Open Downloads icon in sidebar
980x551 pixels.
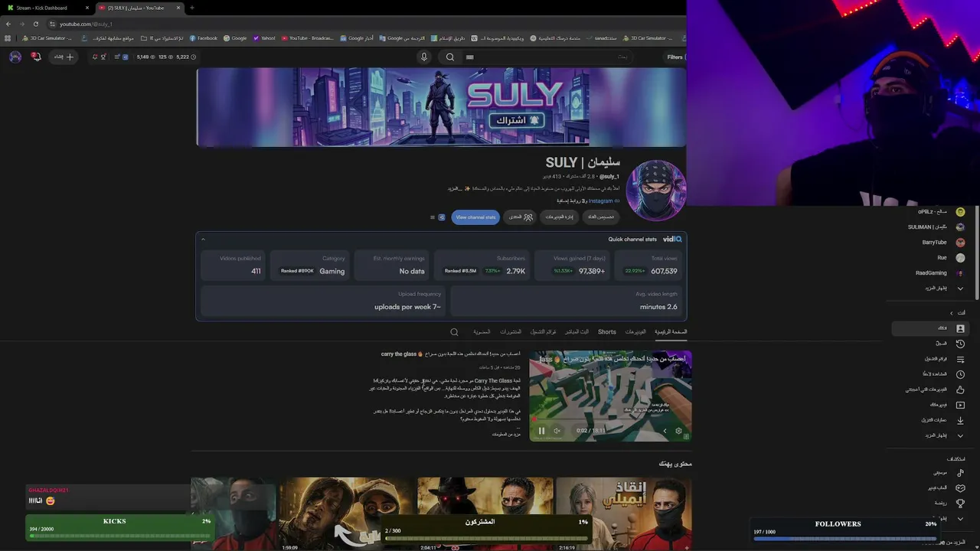[x=960, y=420]
